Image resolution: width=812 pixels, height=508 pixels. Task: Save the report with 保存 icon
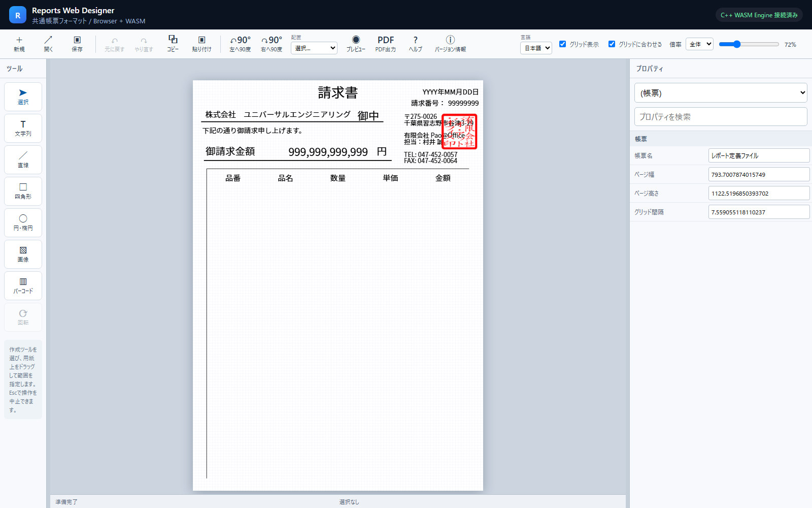tap(77, 44)
